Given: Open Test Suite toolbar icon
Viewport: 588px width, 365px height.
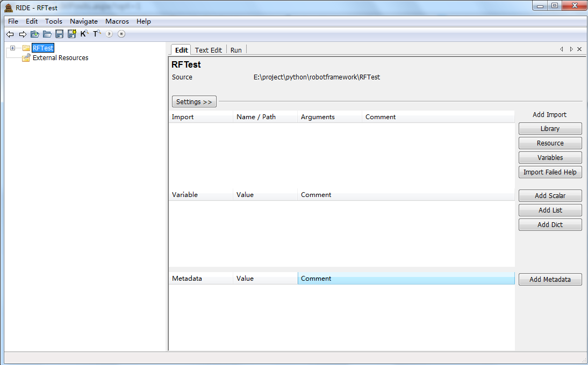Looking at the screenshot, I should click(x=34, y=34).
